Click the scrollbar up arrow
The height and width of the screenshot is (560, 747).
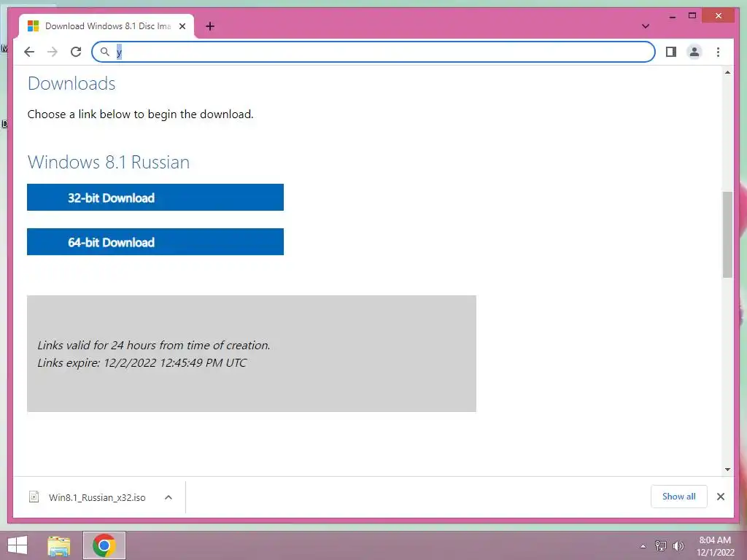click(x=727, y=72)
